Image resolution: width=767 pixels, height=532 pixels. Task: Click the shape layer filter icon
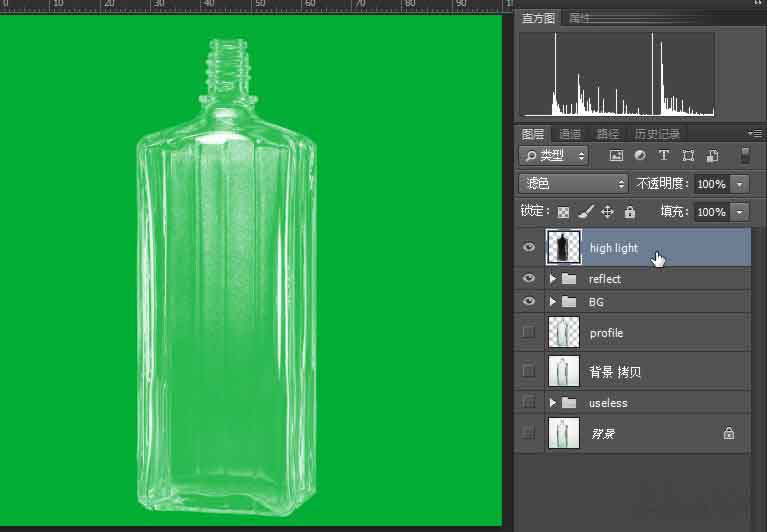pos(688,156)
